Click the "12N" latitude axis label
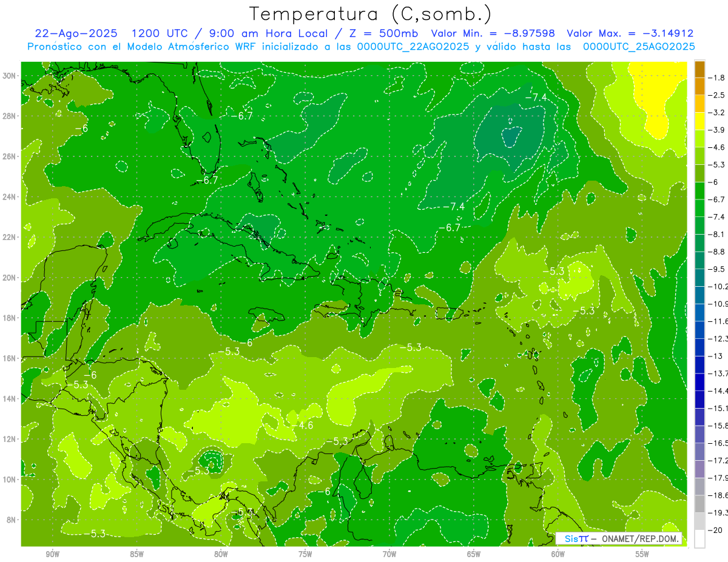 pyautogui.click(x=10, y=439)
